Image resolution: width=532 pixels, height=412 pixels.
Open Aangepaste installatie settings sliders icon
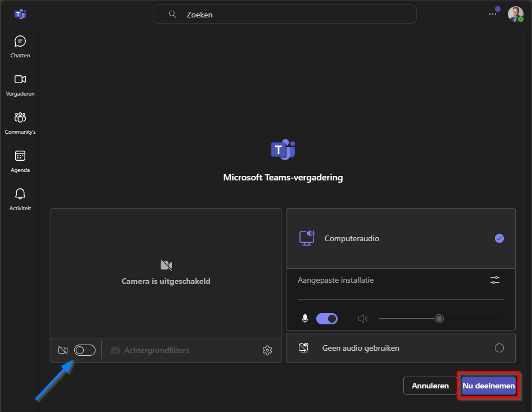coord(495,280)
